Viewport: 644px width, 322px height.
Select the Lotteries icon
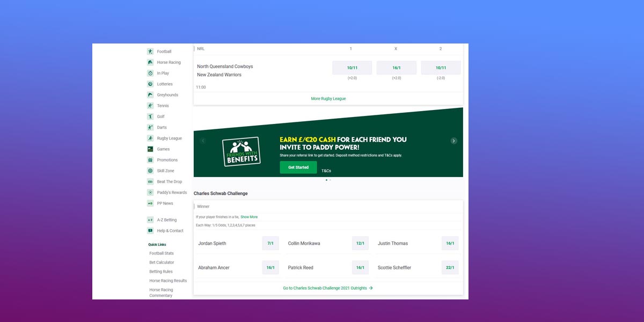(x=150, y=84)
